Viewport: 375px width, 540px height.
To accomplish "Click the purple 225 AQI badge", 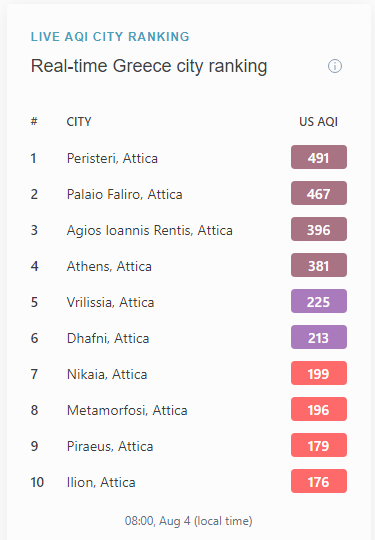I will [319, 301].
